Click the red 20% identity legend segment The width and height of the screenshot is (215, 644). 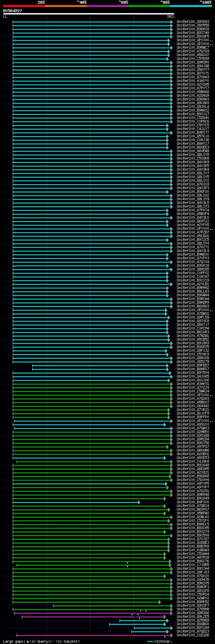pyautogui.click(x=24, y=6)
